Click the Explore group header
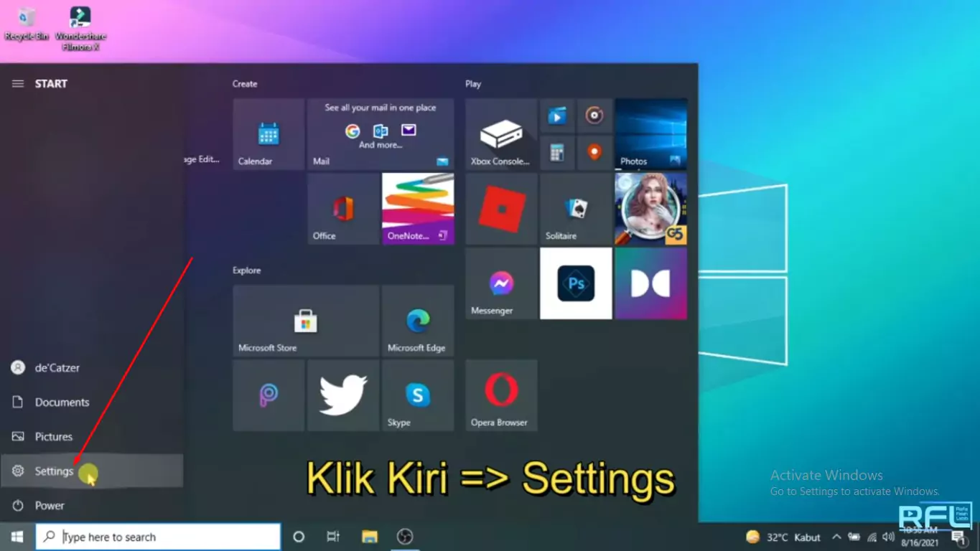This screenshot has height=551, width=980. [x=246, y=270]
